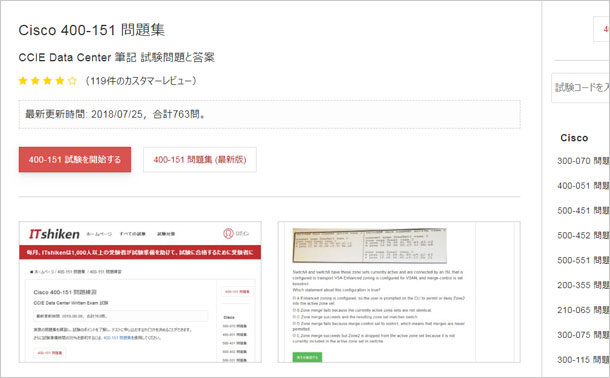Open the 119件のカスタマーレビュー link

(141, 81)
